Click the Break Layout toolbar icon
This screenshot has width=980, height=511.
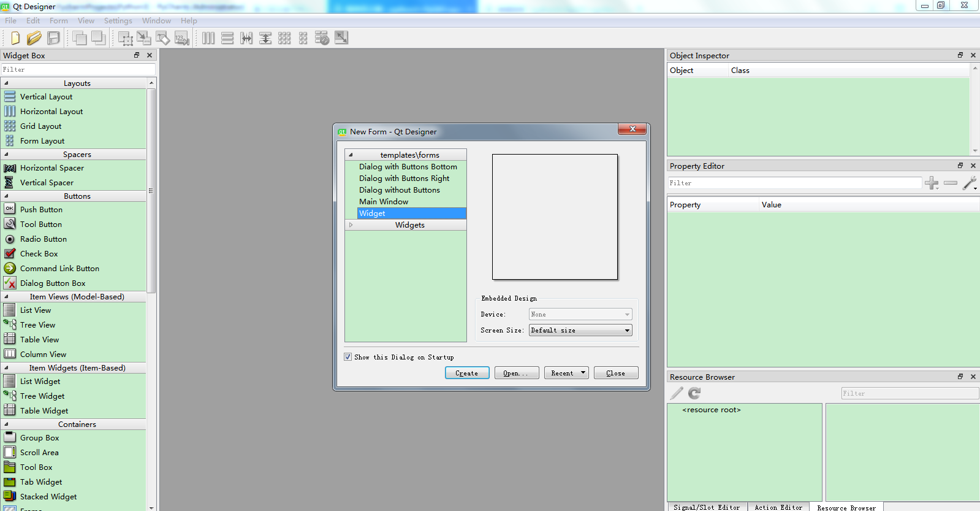click(x=322, y=38)
